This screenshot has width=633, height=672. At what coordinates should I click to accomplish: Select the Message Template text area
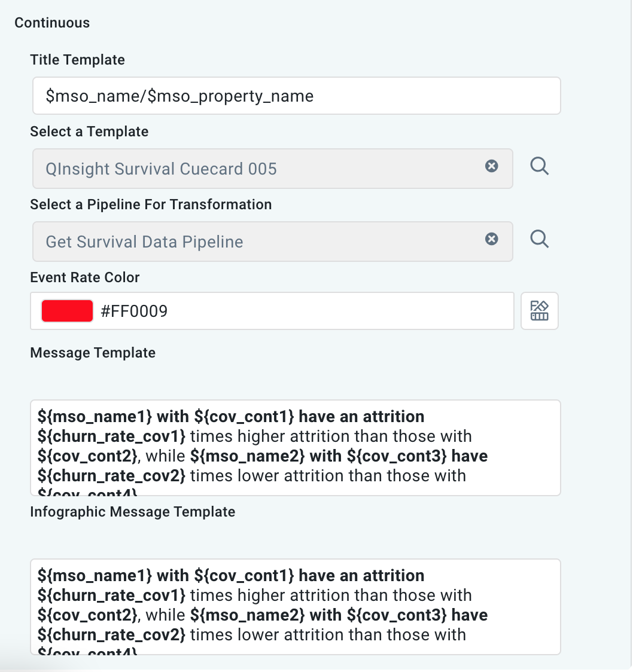coord(296,447)
